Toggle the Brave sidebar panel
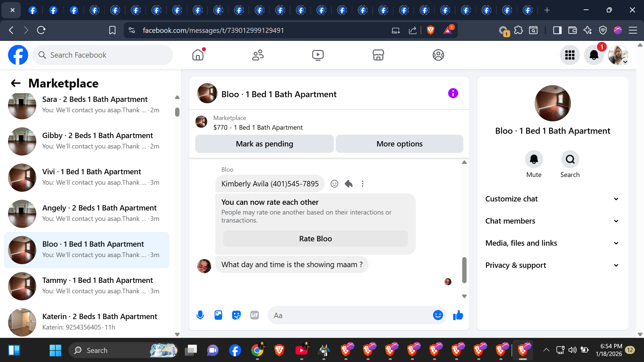The image size is (644, 362). 557,31
